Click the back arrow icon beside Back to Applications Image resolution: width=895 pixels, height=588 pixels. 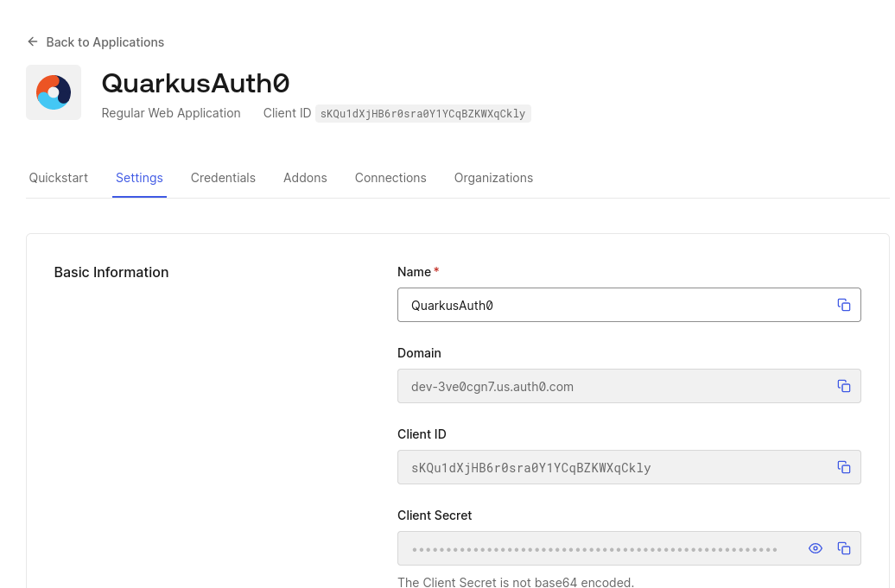point(33,41)
